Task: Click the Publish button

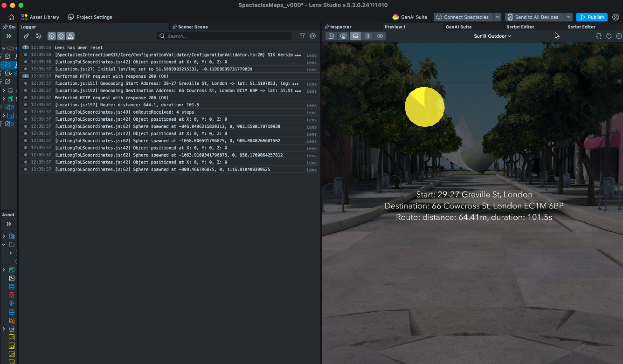Action: pyautogui.click(x=591, y=17)
